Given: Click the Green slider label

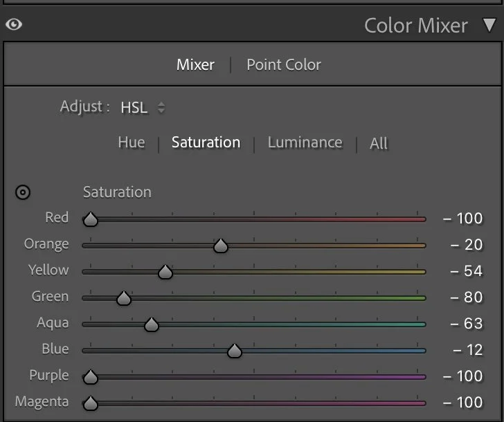Looking at the screenshot, I should pyautogui.click(x=50, y=296).
